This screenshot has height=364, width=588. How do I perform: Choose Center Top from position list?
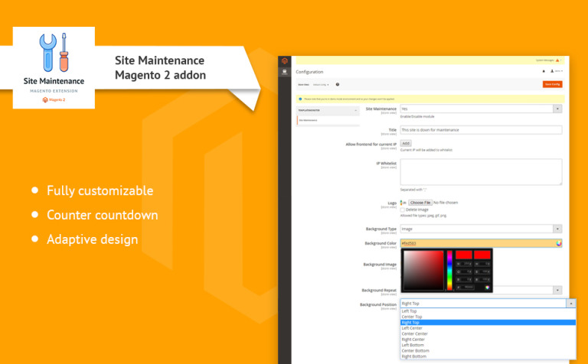coord(488,317)
